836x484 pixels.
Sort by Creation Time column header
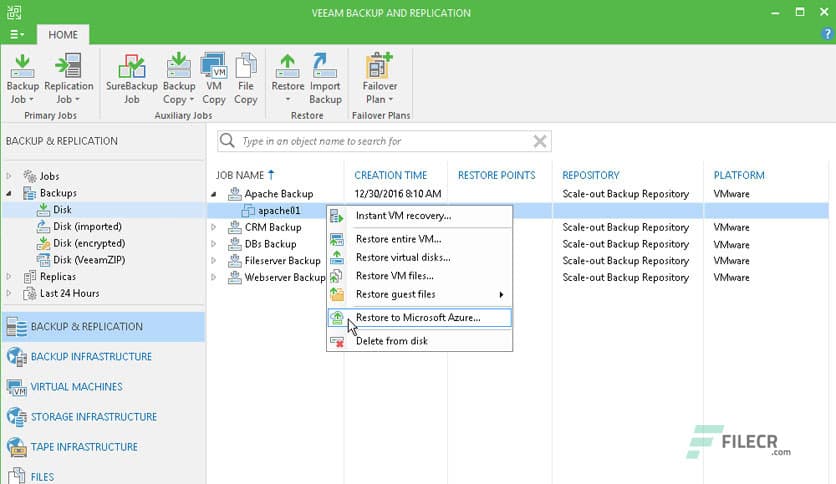coord(390,175)
